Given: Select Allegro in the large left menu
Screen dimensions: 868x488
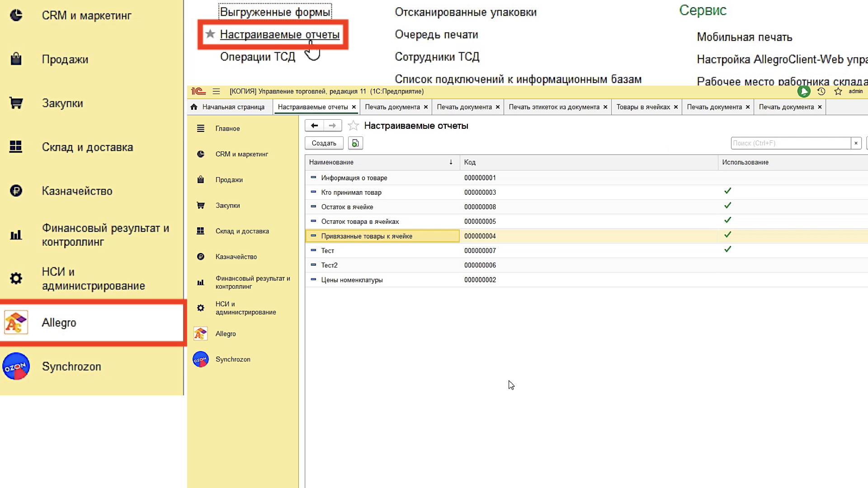Looking at the screenshot, I should [x=92, y=323].
